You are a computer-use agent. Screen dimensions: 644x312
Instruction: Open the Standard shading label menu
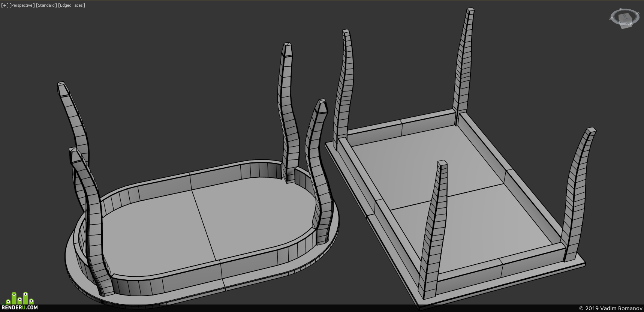pos(46,5)
